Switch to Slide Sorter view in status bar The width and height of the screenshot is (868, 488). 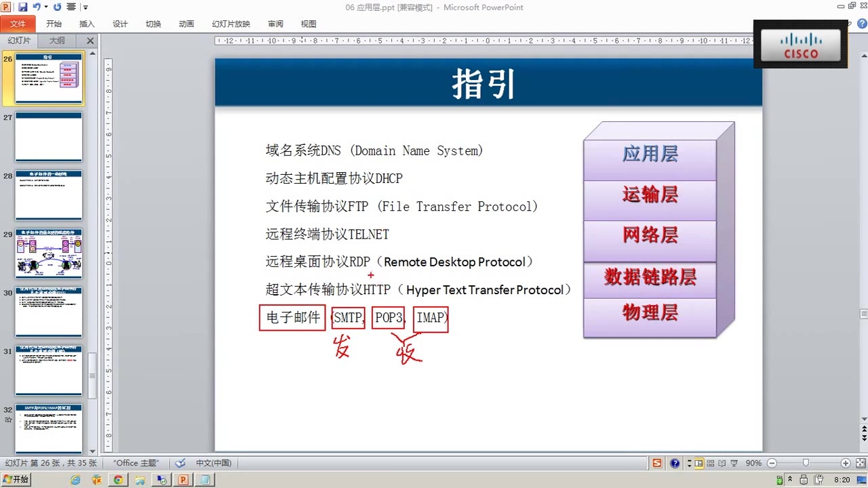[x=711, y=463]
